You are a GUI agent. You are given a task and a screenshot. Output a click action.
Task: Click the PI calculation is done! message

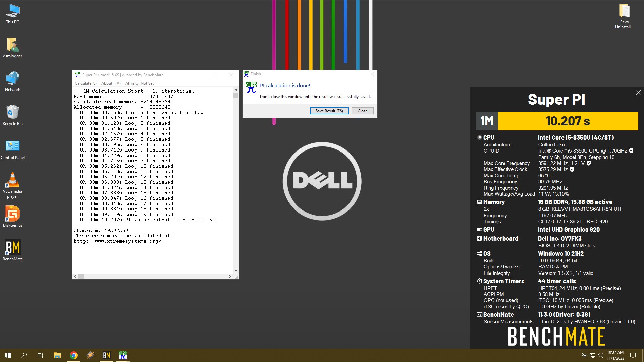click(285, 86)
